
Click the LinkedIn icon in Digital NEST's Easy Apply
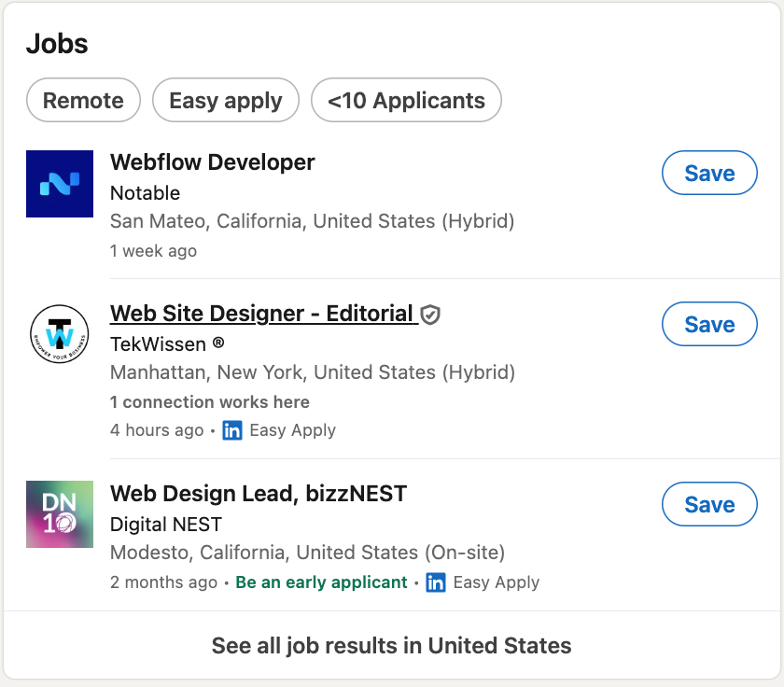[436, 582]
